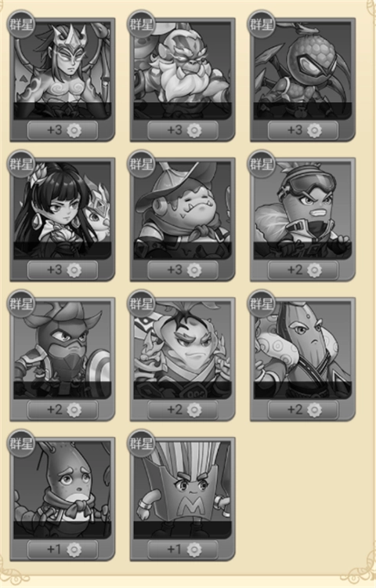Click +3 gear button under dragon warrior

click(63, 130)
